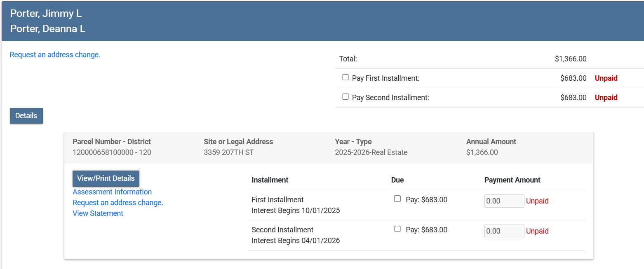
Task: Click Unpaid status beside Pay First Installment summary
Action: pos(606,78)
